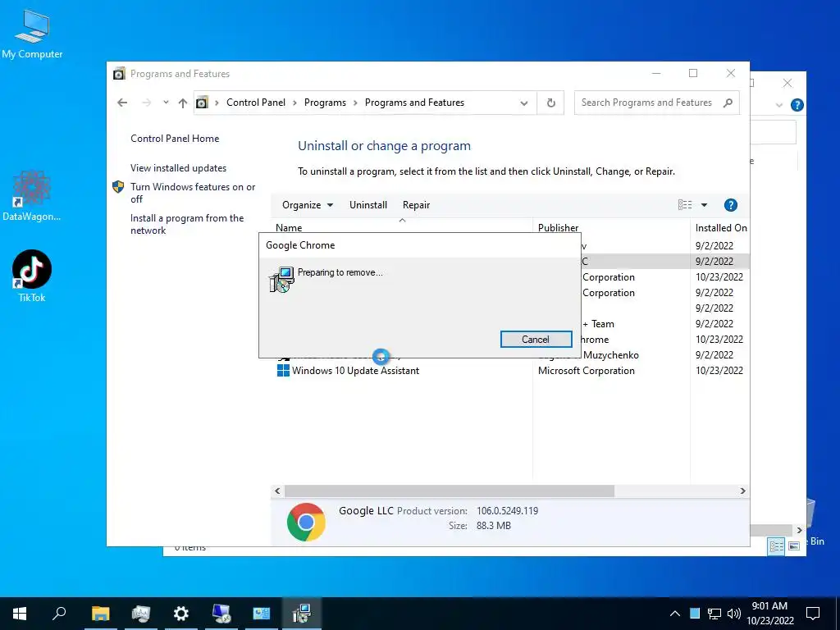Open the volume control in the tray
The height and width of the screenshot is (630, 840).
click(x=734, y=614)
